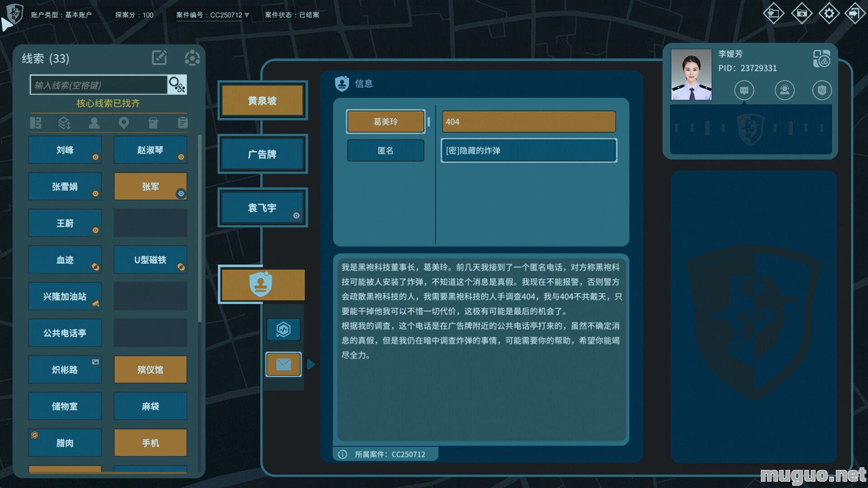This screenshot has width=868, height=488.
Task: Click the 李媛芳 portrait thumbnail
Action: pos(691,75)
